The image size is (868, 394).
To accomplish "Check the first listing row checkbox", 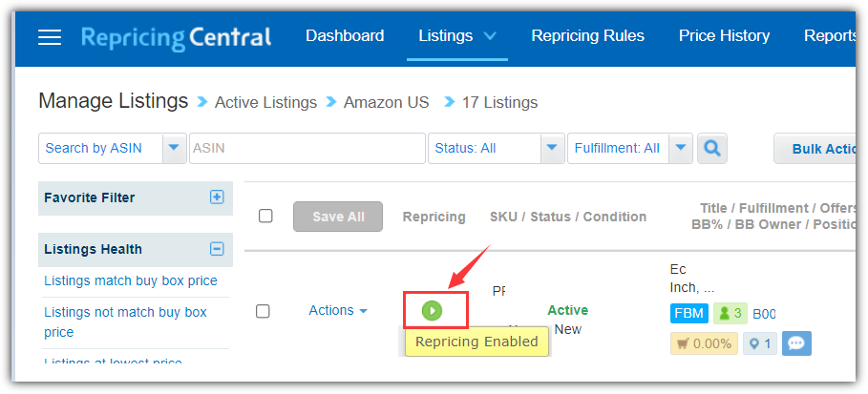I will click(x=263, y=311).
